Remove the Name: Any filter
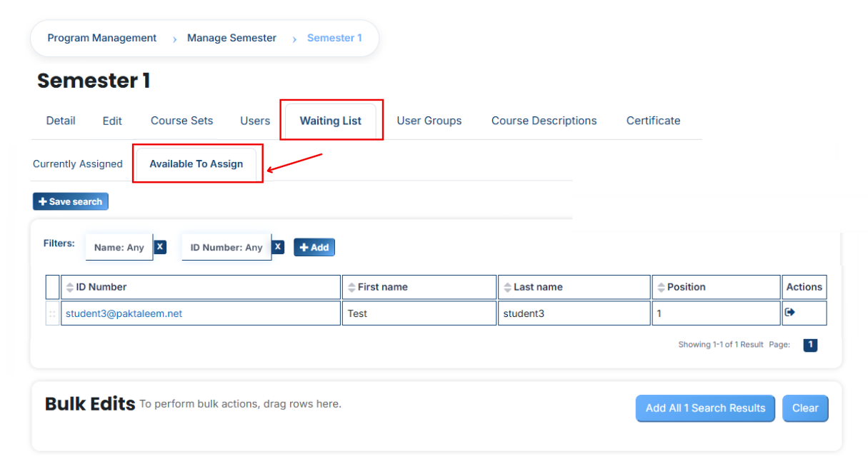Viewport: 868px width, 469px height. 160,246
